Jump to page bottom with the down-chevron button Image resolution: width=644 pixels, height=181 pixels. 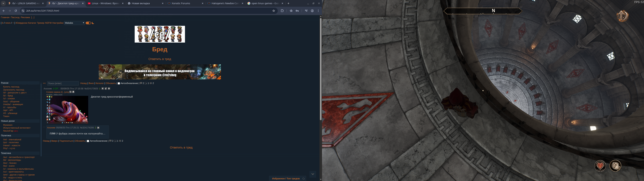coord(312,174)
